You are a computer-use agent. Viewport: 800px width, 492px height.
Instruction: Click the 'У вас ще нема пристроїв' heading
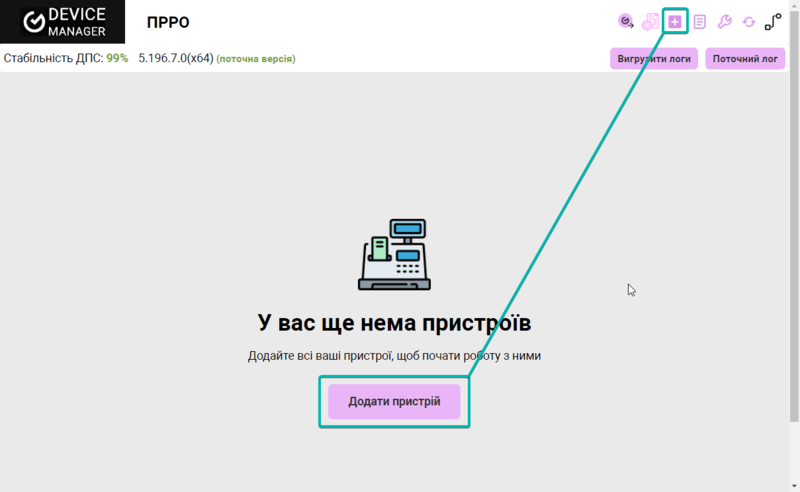coord(394,323)
